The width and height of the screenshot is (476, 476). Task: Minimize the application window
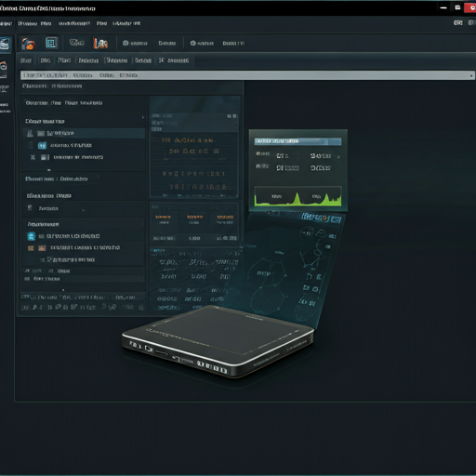click(443, 7)
